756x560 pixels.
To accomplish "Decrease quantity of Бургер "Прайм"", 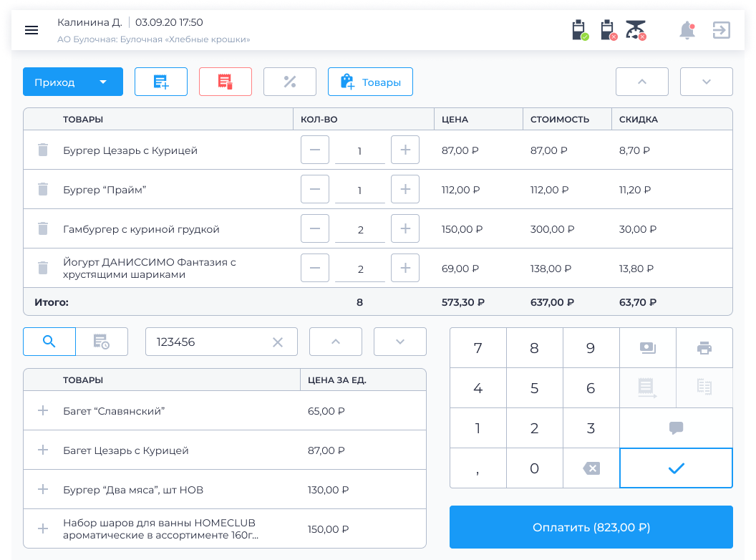I will point(315,190).
